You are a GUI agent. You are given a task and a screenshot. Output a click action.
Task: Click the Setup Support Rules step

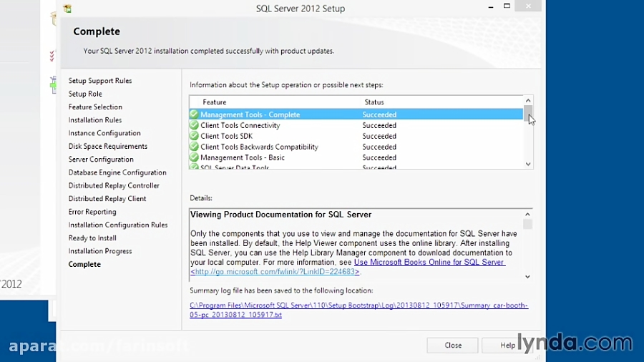[100, 80]
